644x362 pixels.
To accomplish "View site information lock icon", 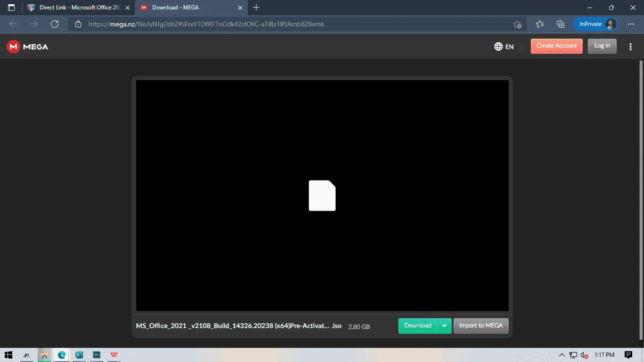I will click(x=78, y=24).
